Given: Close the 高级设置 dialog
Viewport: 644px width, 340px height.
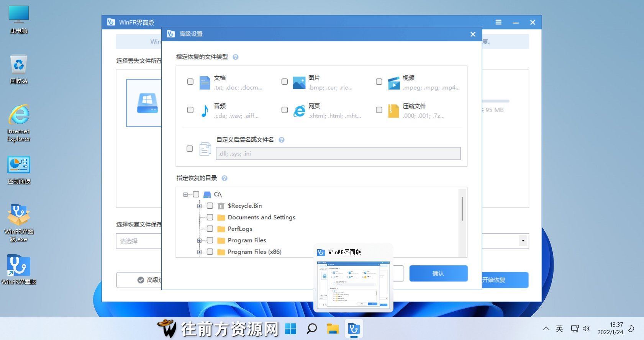Looking at the screenshot, I should tap(473, 34).
